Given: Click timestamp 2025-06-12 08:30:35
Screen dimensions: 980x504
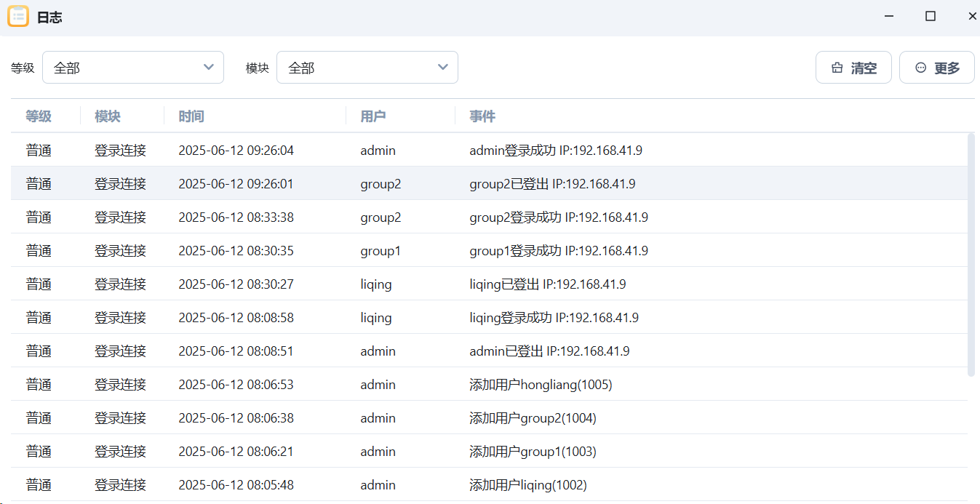Looking at the screenshot, I should click(x=236, y=251).
